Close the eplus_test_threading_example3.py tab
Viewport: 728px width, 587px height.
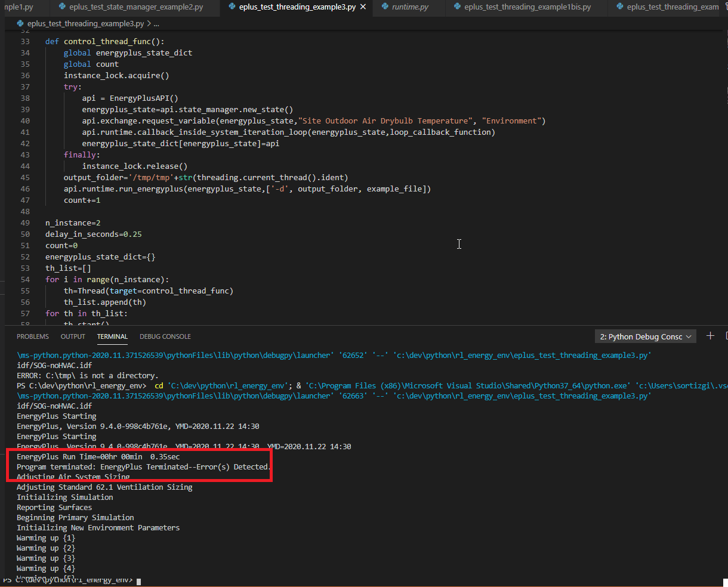click(x=363, y=7)
